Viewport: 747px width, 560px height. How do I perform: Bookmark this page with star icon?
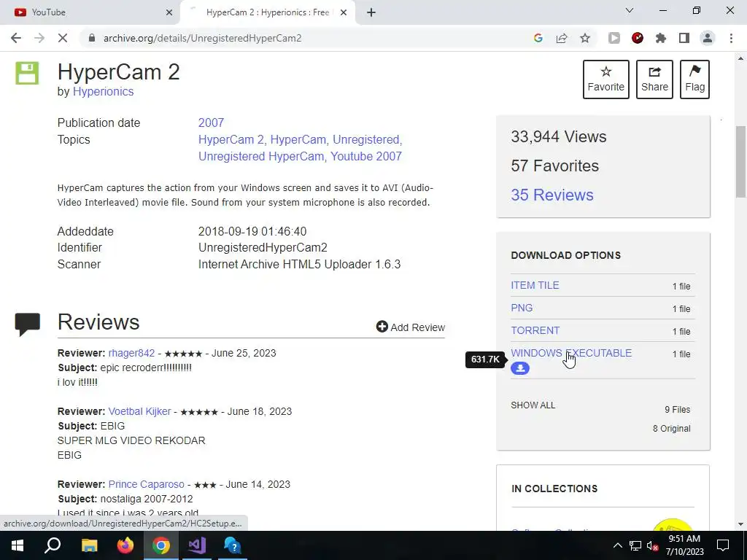[585, 38]
